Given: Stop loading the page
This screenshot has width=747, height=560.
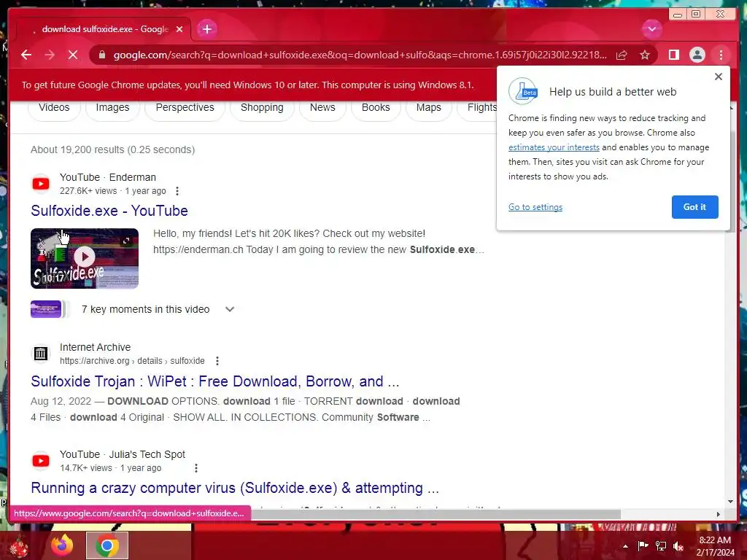Looking at the screenshot, I should [x=73, y=55].
